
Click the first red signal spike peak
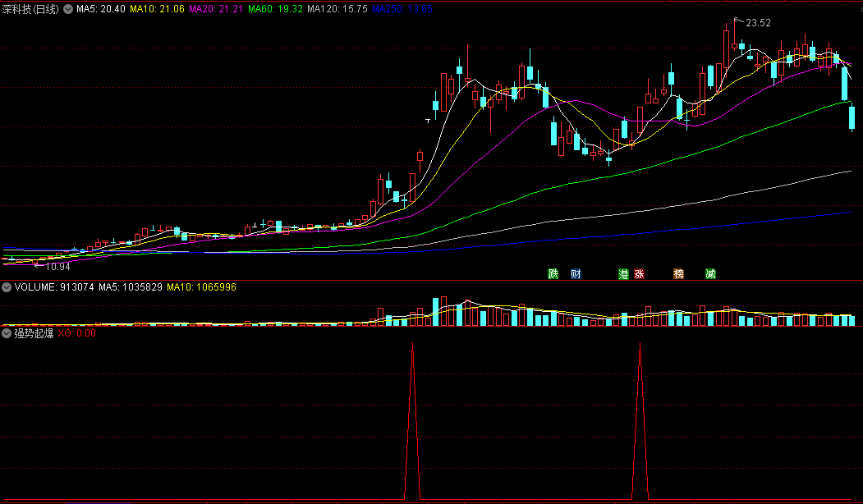pyautogui.click(x=413, y=344)
